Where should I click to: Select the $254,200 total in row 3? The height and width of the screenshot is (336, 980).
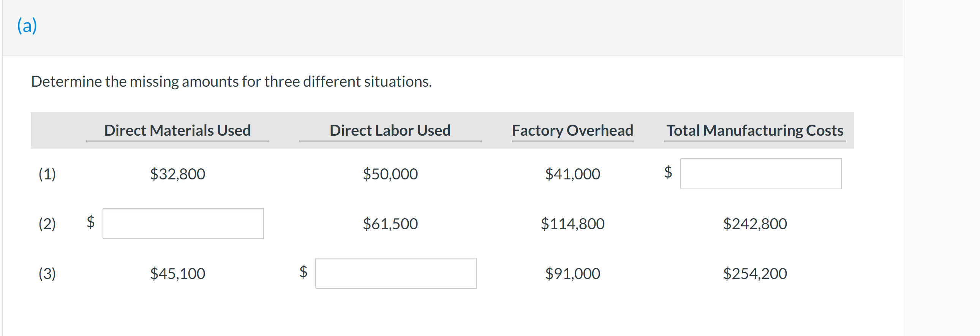755,273
